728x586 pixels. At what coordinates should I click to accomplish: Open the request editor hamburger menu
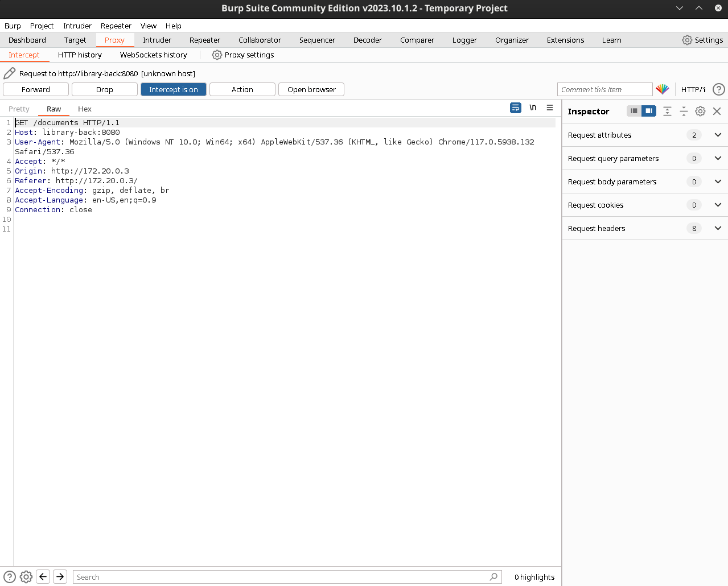[549, 108]
